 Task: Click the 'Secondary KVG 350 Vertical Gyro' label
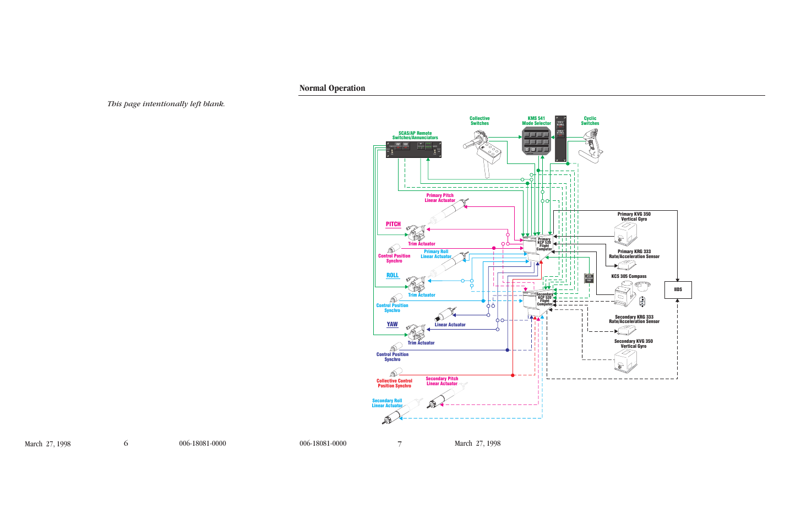point(634,344)
